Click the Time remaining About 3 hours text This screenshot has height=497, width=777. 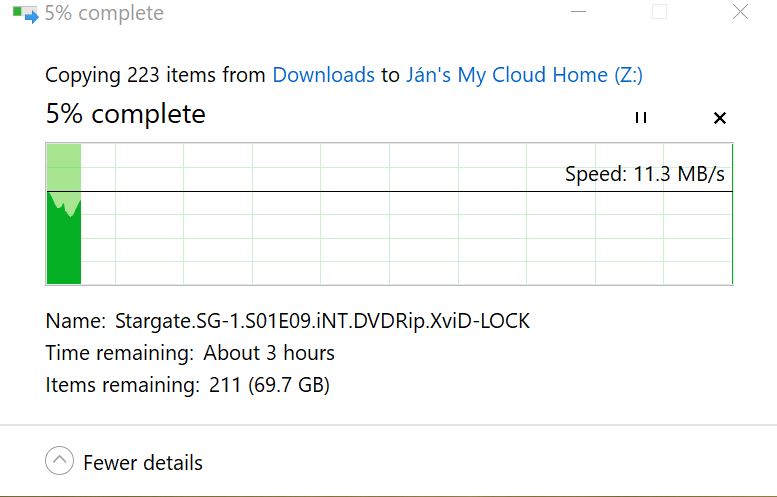coord(190,353)
